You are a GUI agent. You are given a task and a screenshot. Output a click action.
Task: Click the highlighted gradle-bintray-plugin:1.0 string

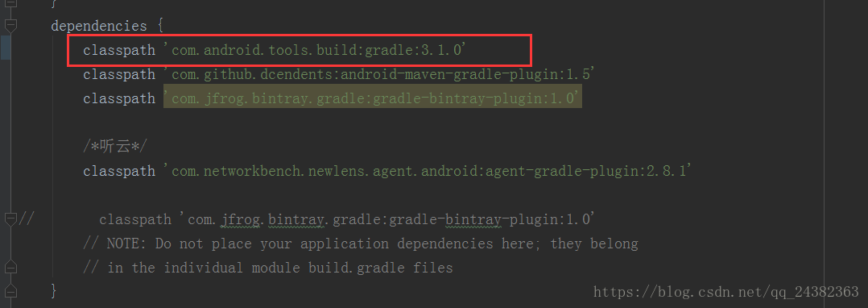tap(373, 98)
